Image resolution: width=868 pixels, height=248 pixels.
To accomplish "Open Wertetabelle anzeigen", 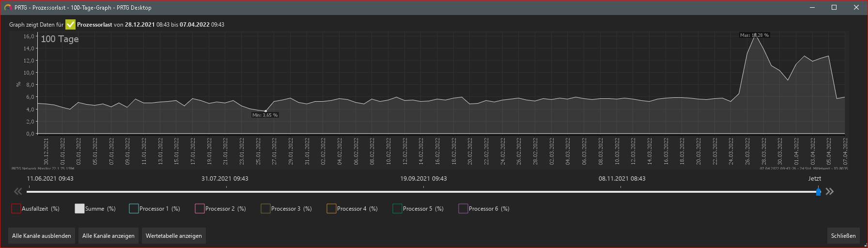I will pyautogui.click(x=174, y=236).
